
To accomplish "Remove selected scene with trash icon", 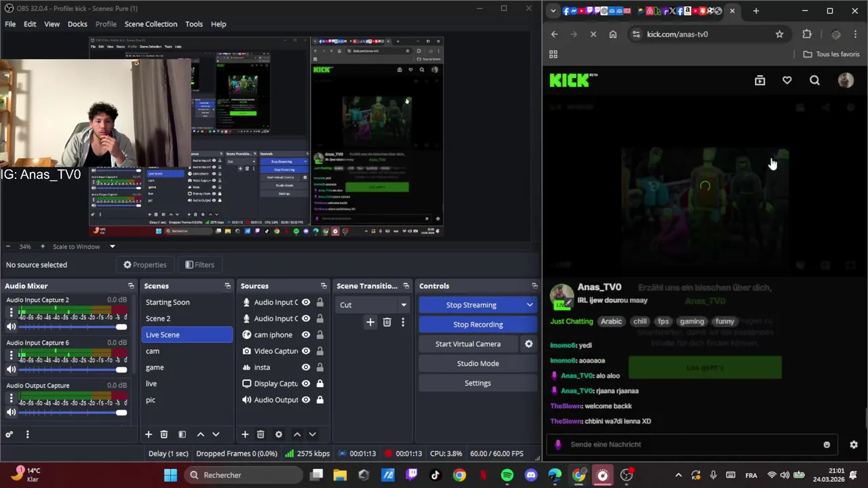I will point(164,434).
